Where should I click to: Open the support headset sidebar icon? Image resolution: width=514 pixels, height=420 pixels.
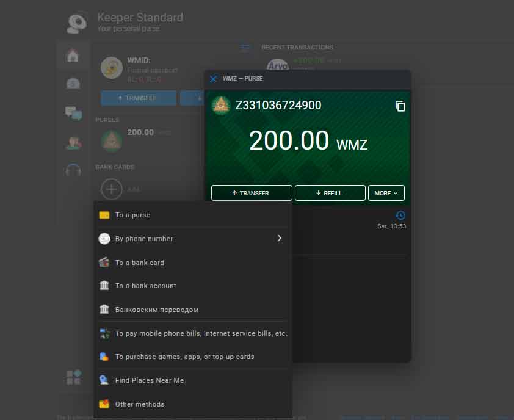(x=73, y=170)
